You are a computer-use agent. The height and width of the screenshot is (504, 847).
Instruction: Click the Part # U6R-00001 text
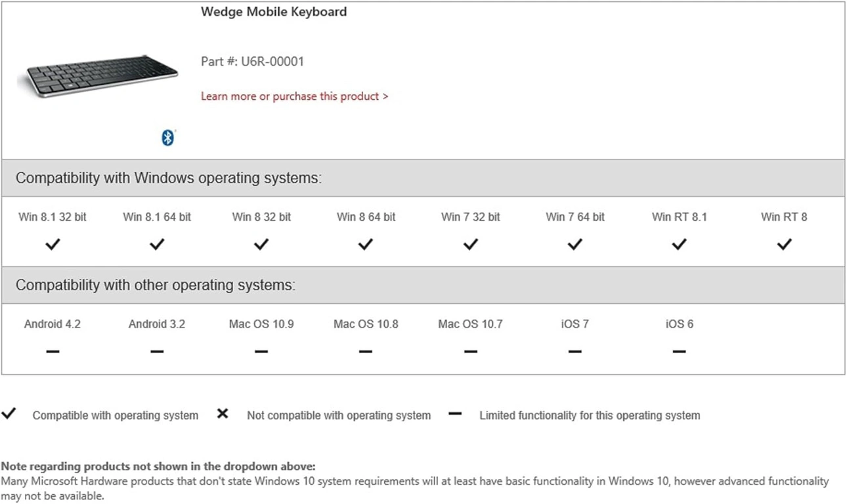coord(252,62)
